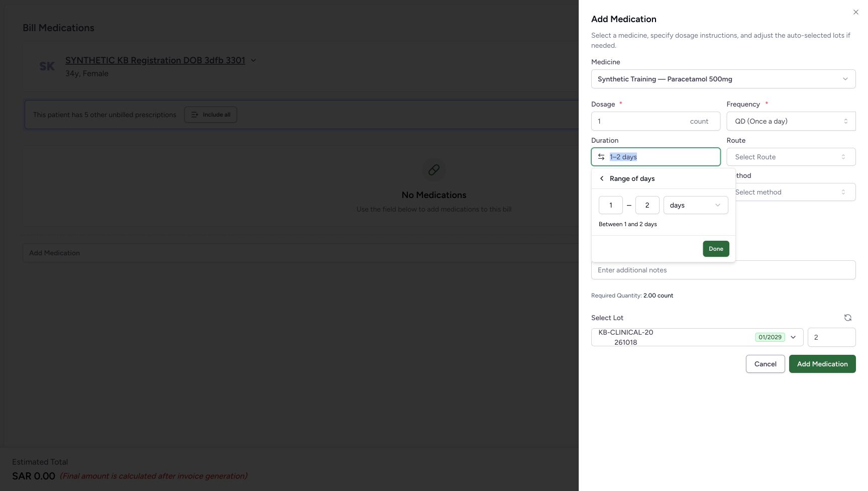Viewport: 868px width, 491px height.
Task: Open the patient name link
Action: (x=155, y=60)
